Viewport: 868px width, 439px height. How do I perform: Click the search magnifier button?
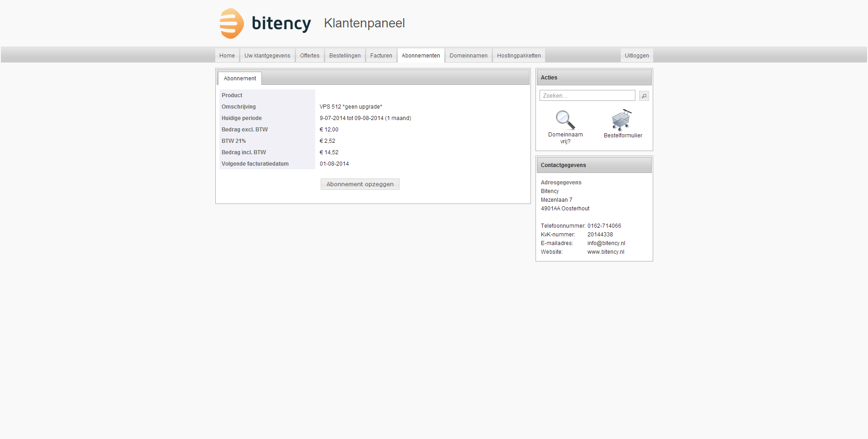[x=644, y=96]
